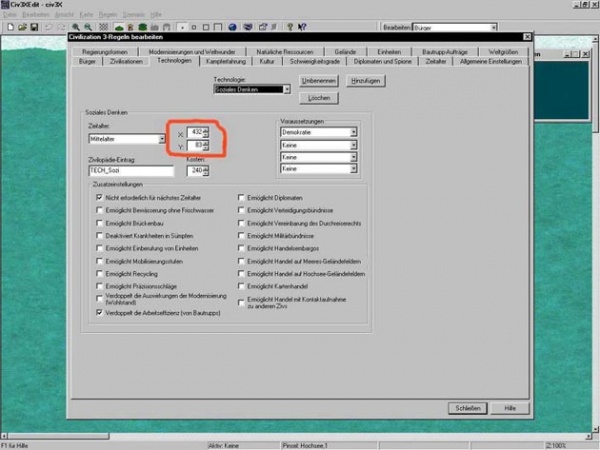Click the 'Löschen' button
Viewport: 600px width, 450px height.
pyautogui.click(x=317, y=99)
